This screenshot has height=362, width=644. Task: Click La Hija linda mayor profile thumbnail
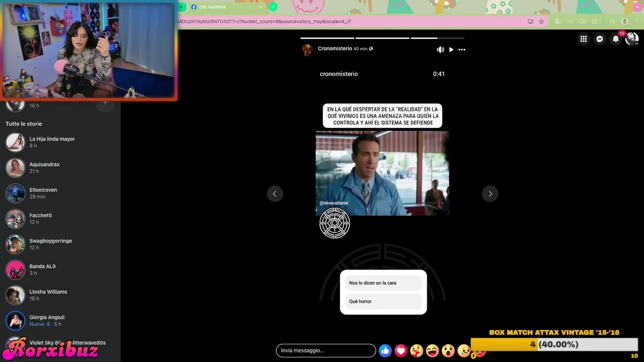[15, 142]
